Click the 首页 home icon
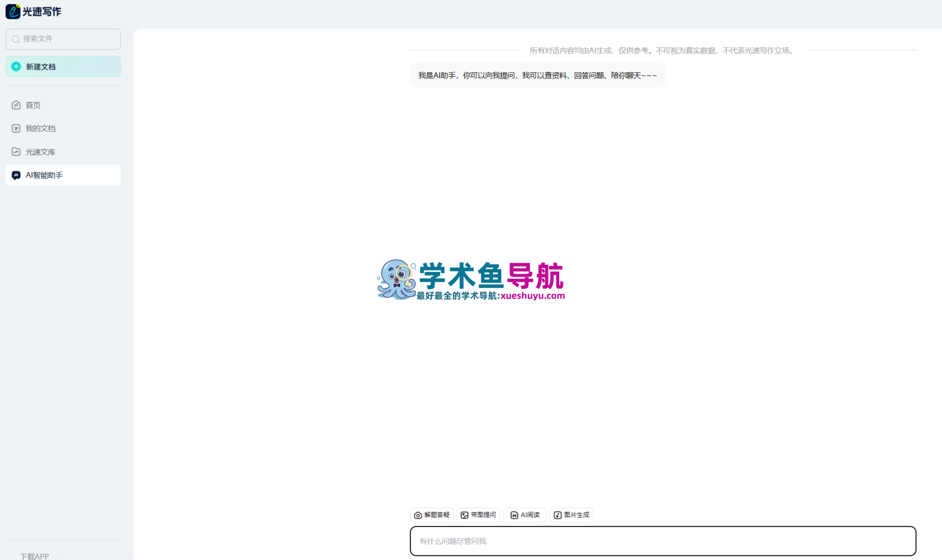Image resolution: width=942 pixels, height=560 pixels. coord(16,105)
